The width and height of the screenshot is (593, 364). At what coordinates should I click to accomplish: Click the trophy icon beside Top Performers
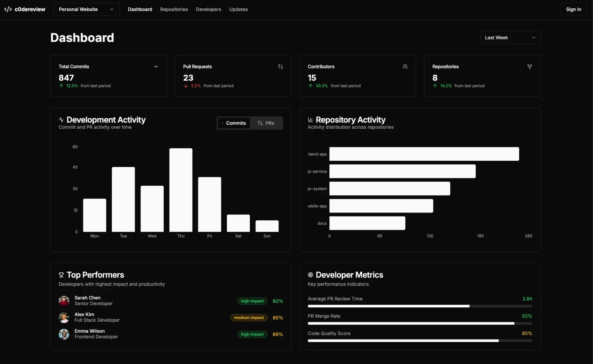point(61,275)
